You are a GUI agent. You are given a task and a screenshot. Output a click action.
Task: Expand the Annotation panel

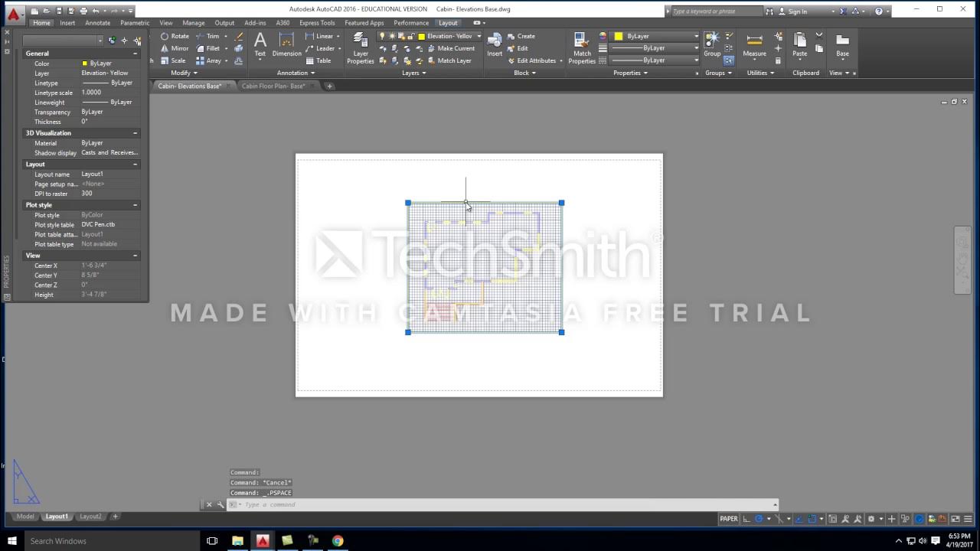coord(296,73)
